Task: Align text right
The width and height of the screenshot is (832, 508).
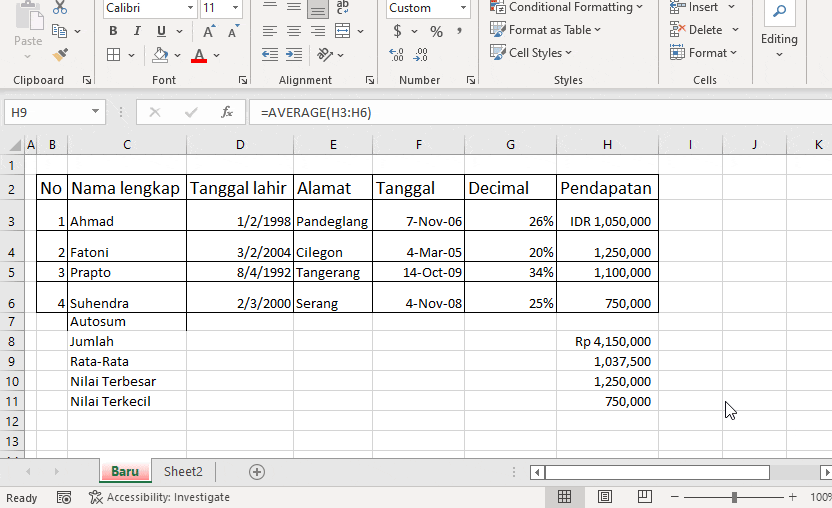Action: pos(318,31)
